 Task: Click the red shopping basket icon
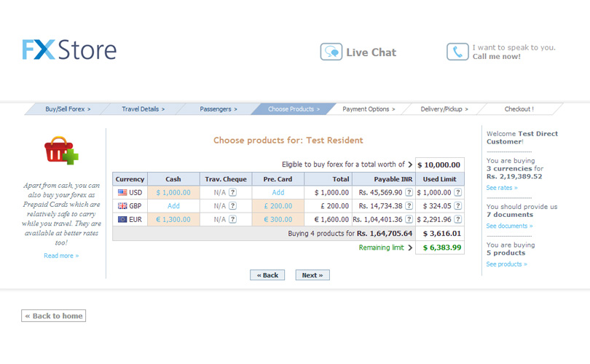coord(60,151)
